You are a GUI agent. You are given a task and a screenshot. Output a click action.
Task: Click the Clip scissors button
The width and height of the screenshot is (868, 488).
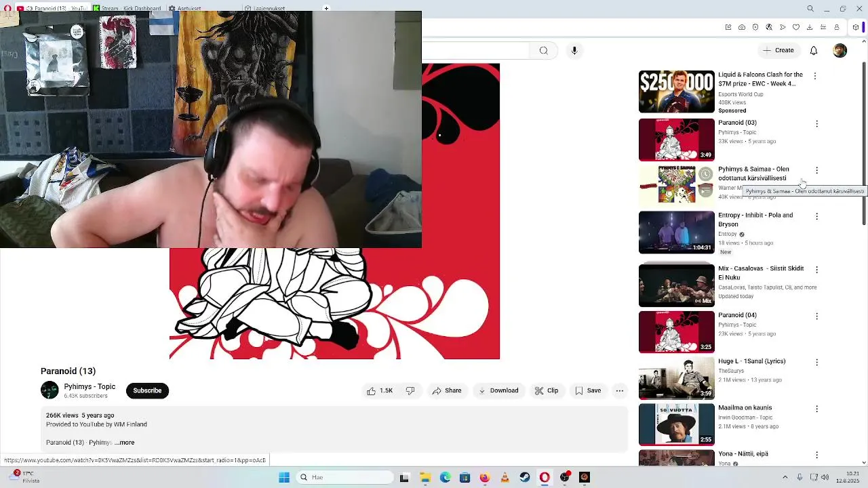coord(547,390)
